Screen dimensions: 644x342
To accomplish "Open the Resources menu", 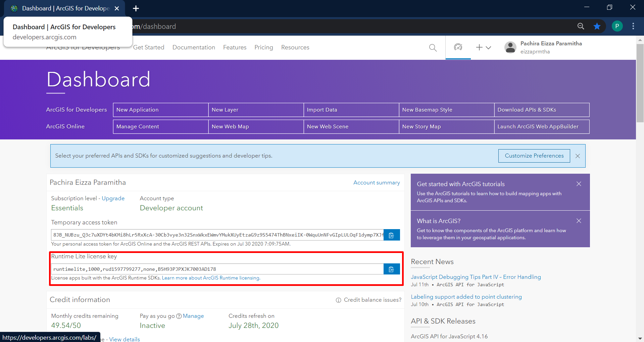I will point(295,47).
